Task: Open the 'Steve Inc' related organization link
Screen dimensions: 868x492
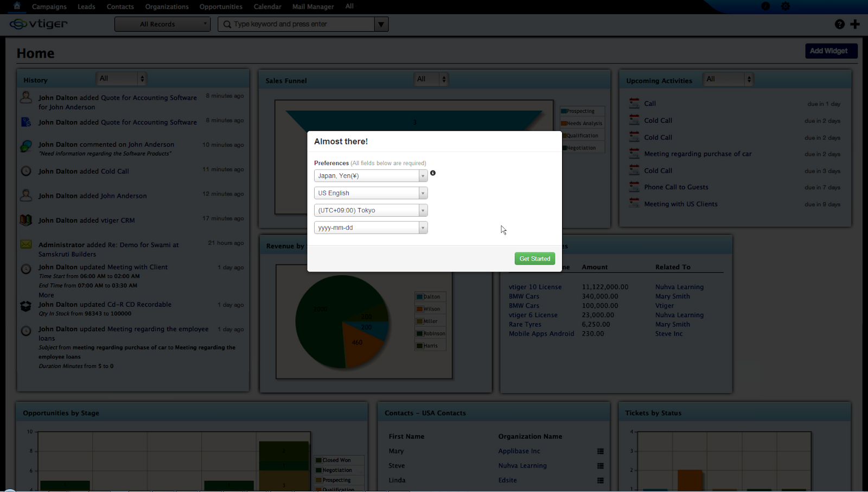Action: point(669,333)
